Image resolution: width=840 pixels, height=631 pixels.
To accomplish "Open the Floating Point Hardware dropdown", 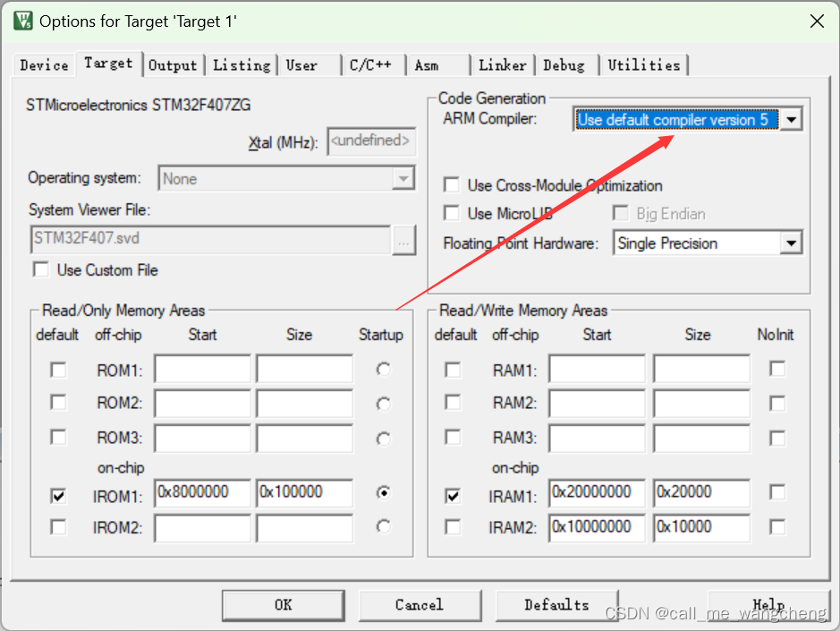I will click(x=792, y=243).
